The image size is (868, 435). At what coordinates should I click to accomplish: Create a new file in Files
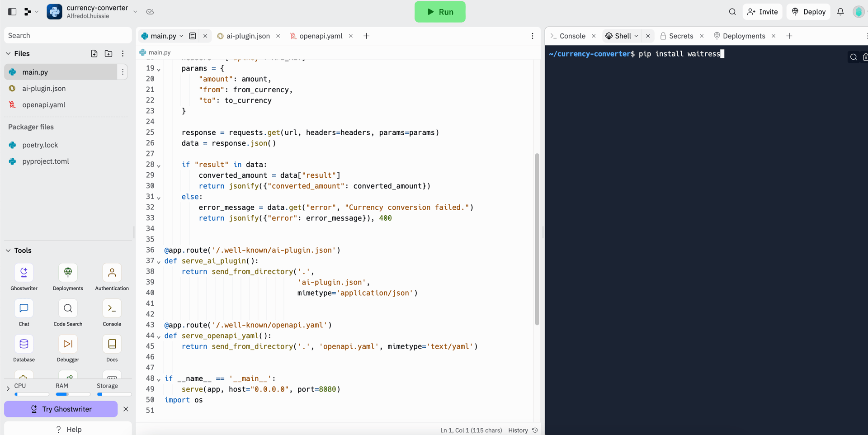pos(94,53)
